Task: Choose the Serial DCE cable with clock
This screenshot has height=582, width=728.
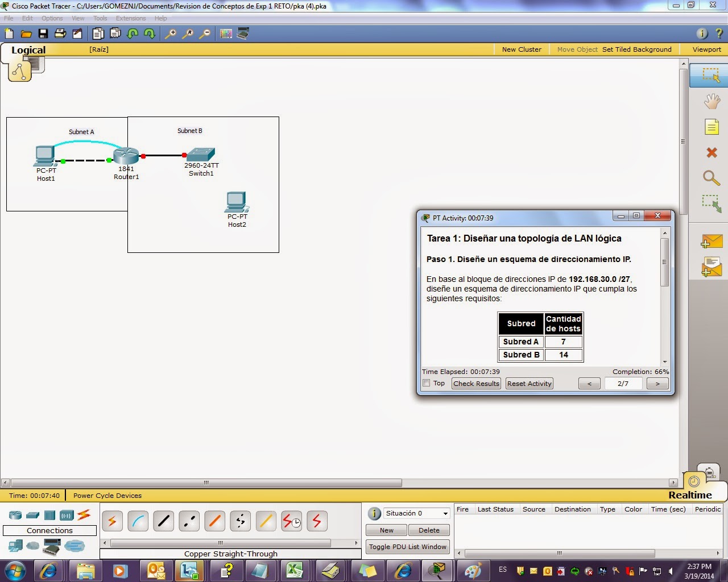Action: [292, 521]
